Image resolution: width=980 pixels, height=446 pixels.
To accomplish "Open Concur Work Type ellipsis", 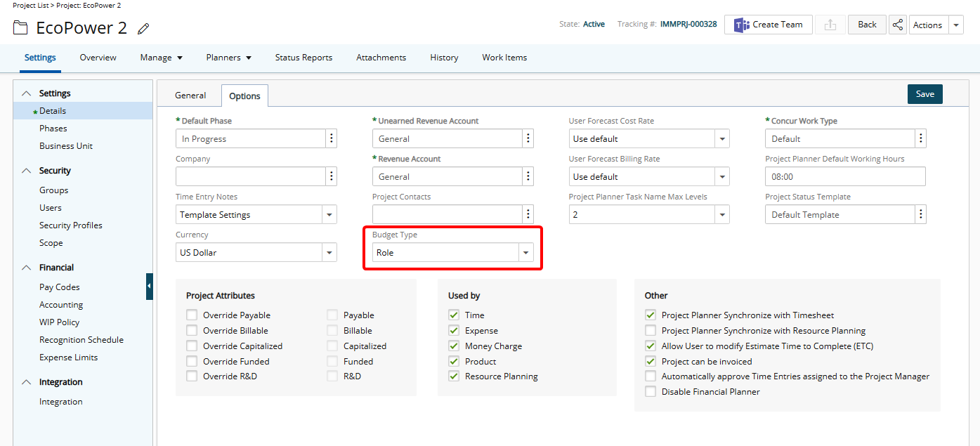I will (921, 138).
